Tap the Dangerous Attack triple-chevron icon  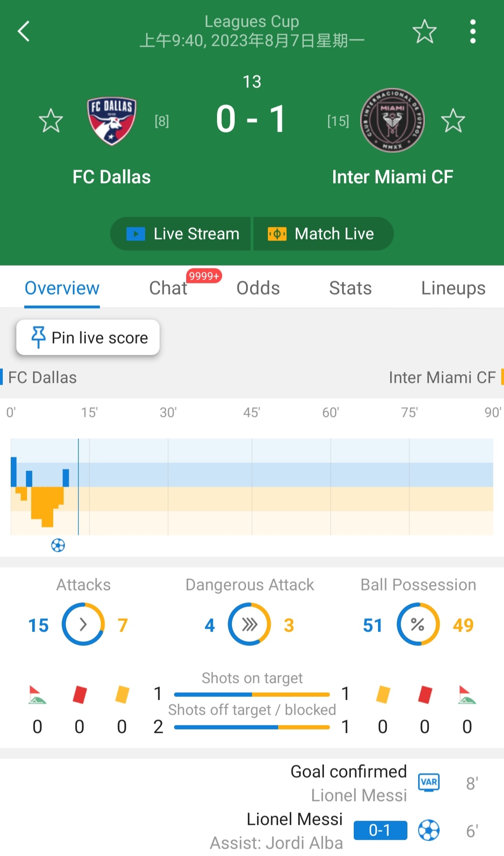tap(249, 624)
